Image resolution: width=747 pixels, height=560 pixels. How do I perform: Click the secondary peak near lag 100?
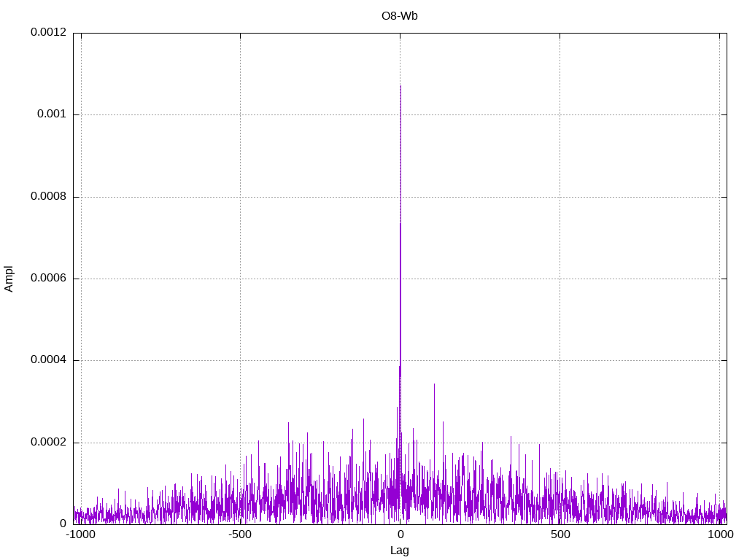click(x=434, y=385)
